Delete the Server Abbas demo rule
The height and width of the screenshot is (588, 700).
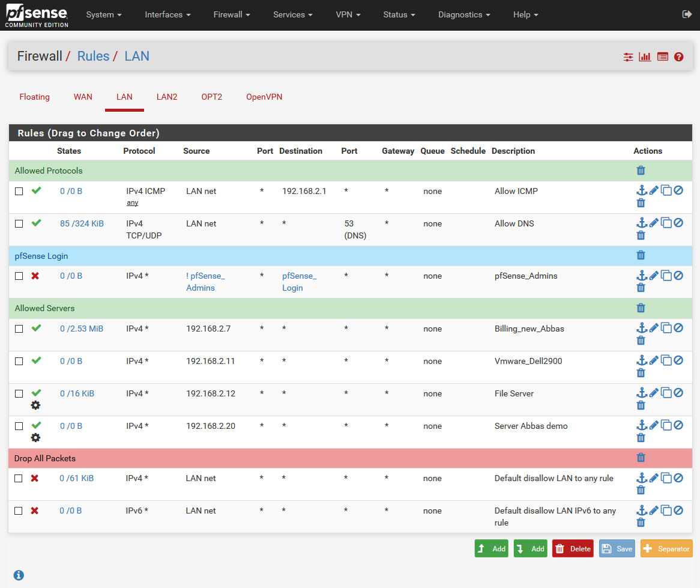[641, 437]
